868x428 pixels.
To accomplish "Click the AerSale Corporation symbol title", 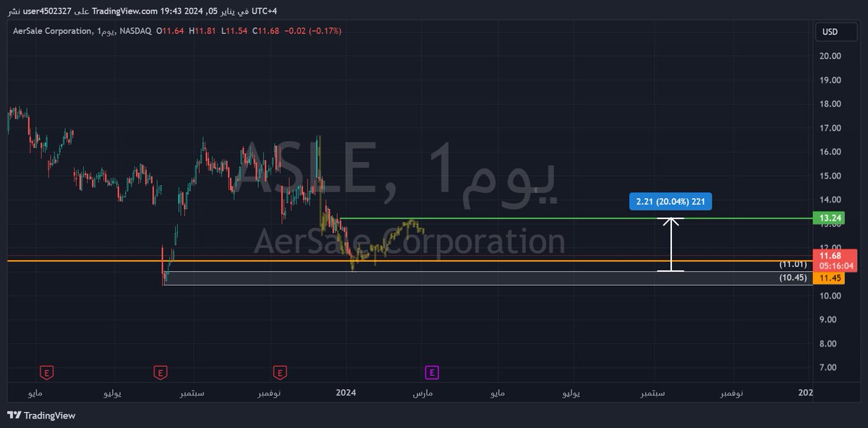I will tap(52, 31).
